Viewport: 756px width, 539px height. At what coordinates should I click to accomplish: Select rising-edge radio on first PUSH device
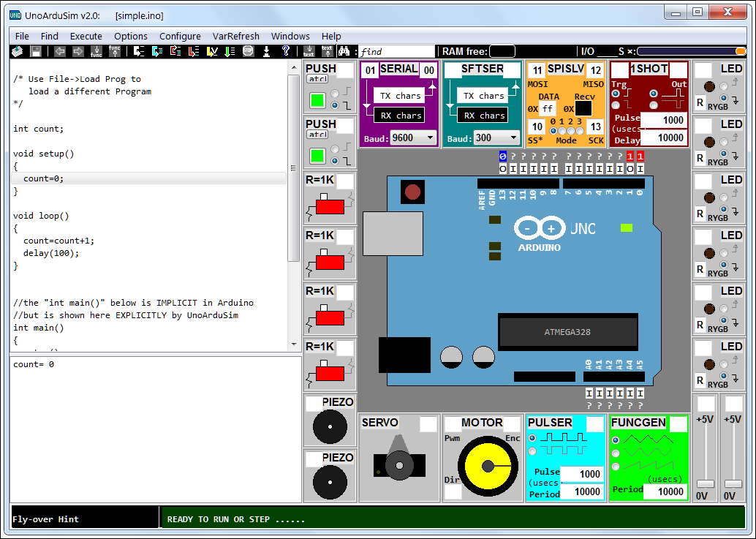coord(335,94)
